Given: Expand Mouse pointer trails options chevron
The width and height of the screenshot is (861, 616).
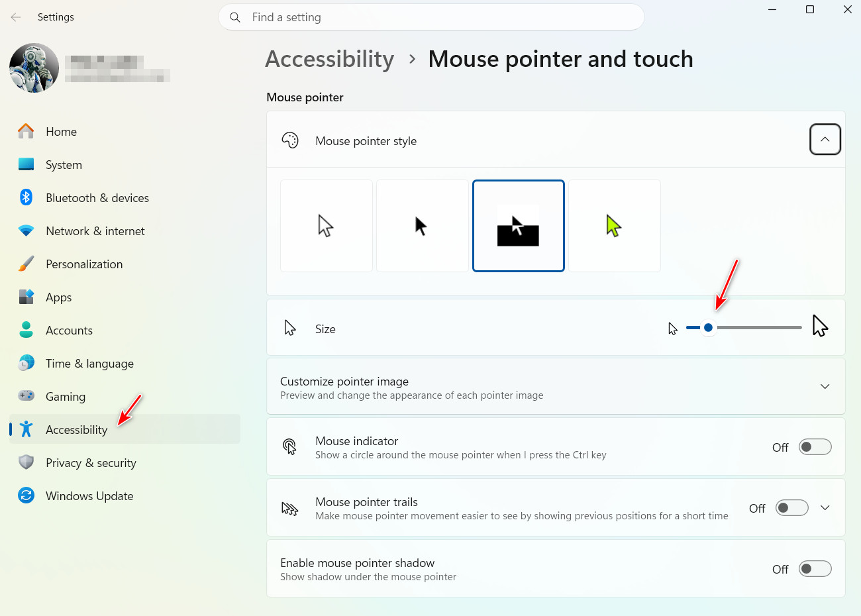Looking at the screenshot, I should coord(825,508).
